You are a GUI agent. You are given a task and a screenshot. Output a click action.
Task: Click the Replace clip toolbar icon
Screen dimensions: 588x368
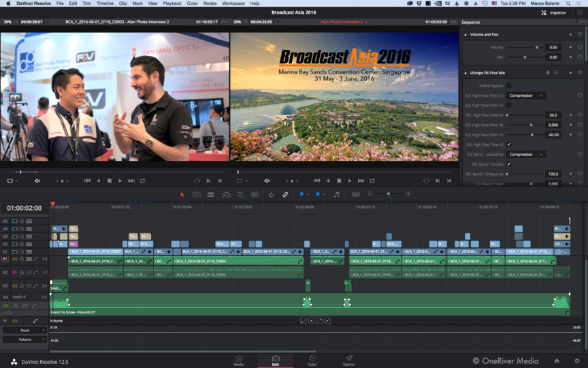coord(255,194)
